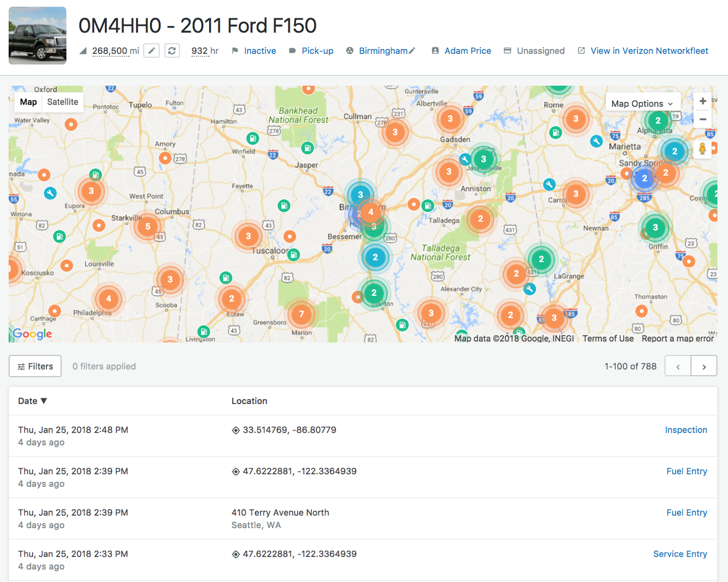728x582 pixels.
Task: Sort the table by the Date column
Action: (33, 401)
